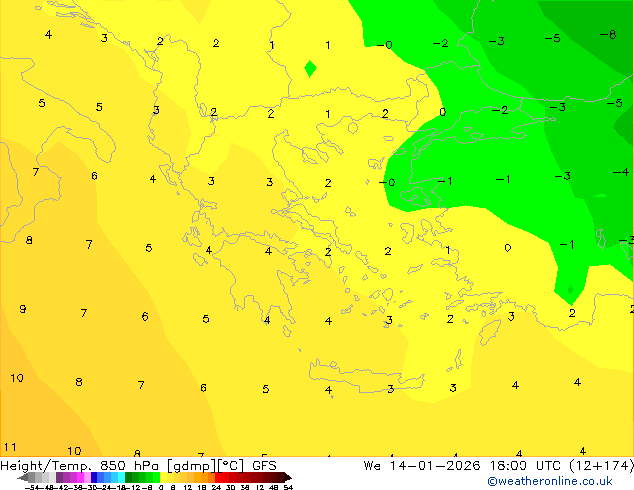
Task: Click the 9 temperature value on the map
Action: click(23, 309)
